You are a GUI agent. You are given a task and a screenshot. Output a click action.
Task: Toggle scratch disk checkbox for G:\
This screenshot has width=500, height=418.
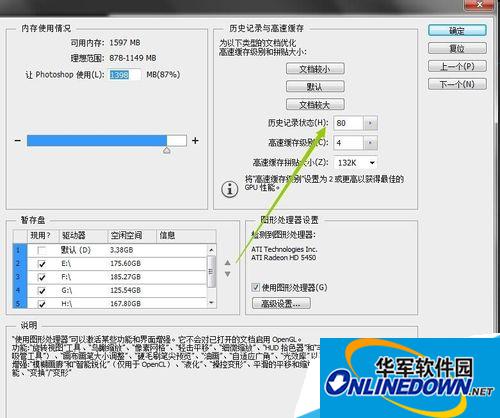click(x=42, y=290)
